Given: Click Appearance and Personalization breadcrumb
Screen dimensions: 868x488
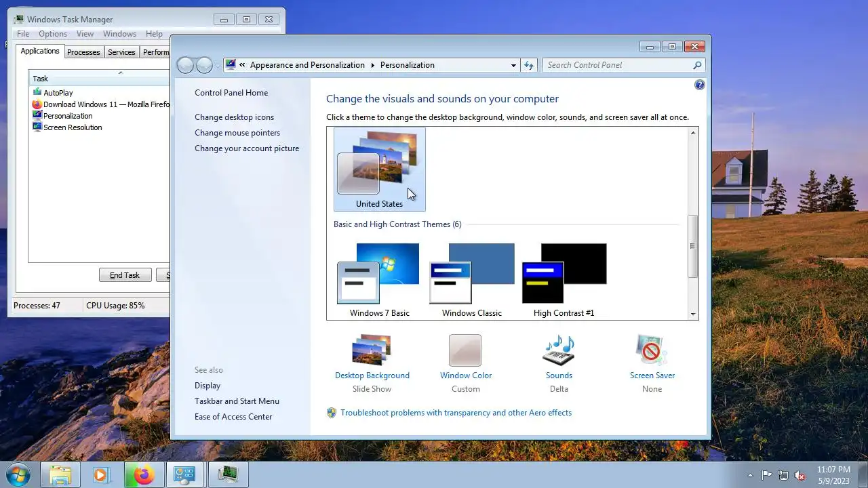Looking at the screenshot, I should click(x=307, y=65).
